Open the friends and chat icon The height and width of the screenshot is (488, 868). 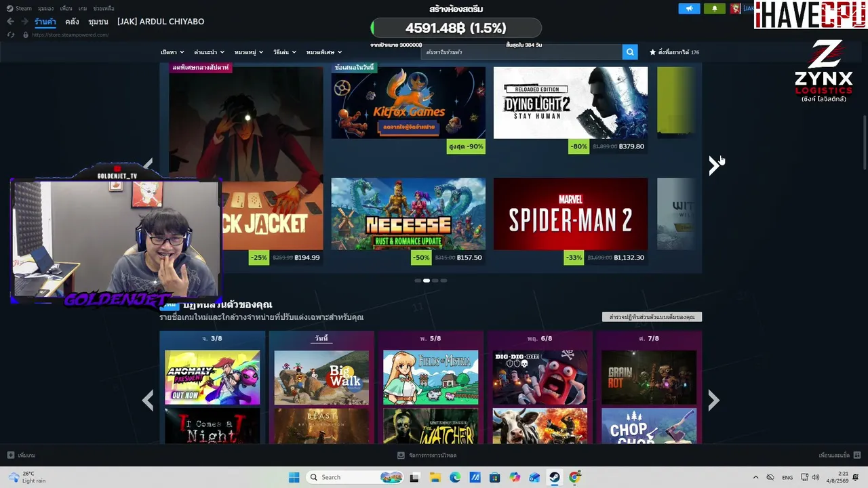857,455
